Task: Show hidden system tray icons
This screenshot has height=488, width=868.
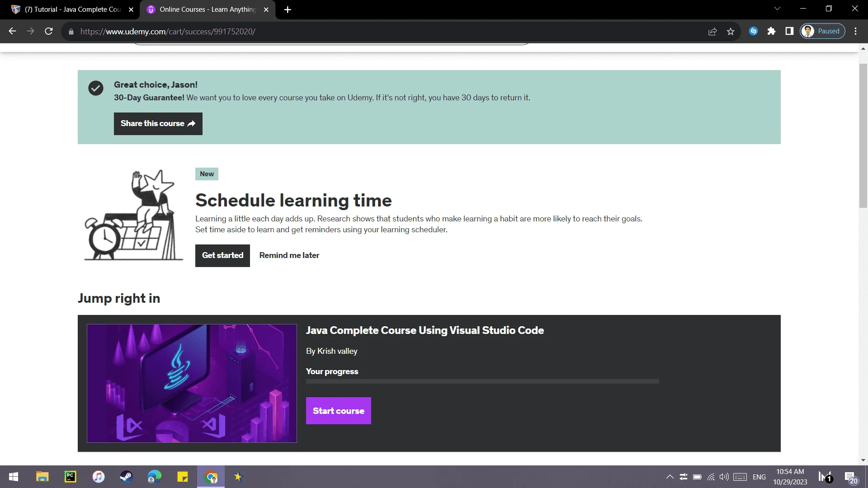Action: click(x=670, y=477)
